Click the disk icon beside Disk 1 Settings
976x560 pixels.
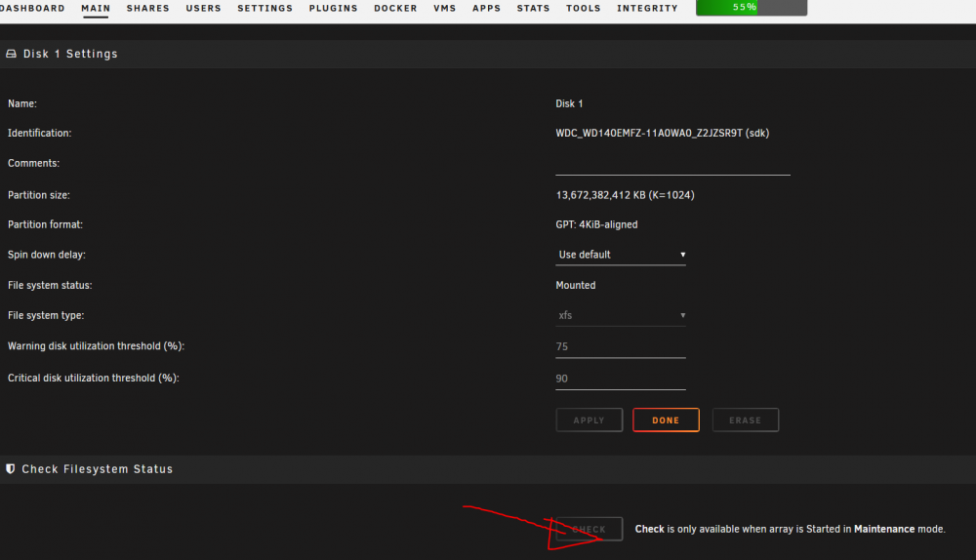point(11,54)
